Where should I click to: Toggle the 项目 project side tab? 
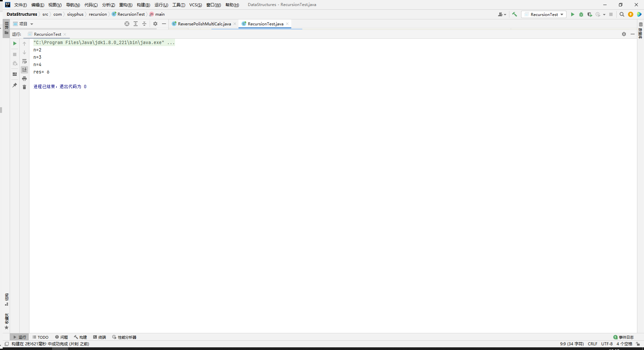tap(6, 28)
